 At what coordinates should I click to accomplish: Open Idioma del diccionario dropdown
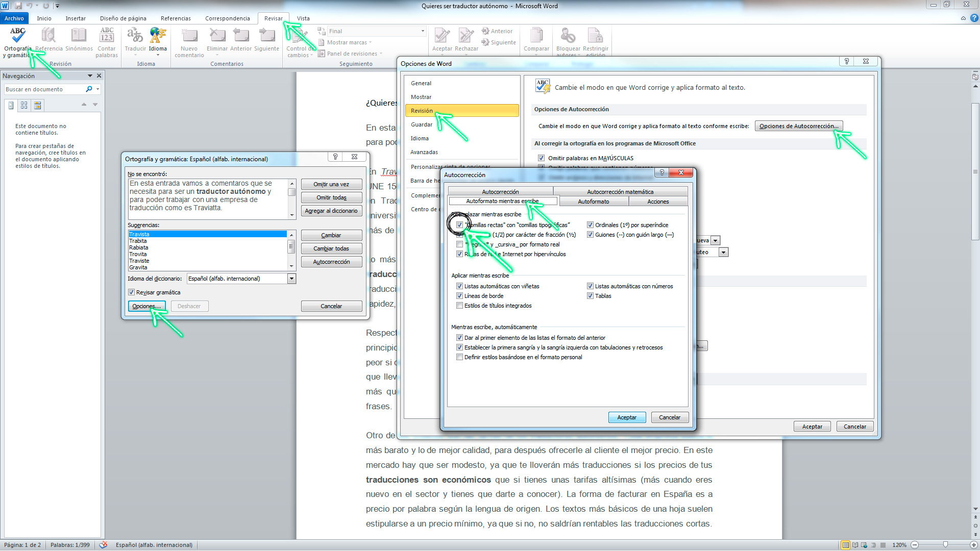pyautogui.click(x=291, y=279)
